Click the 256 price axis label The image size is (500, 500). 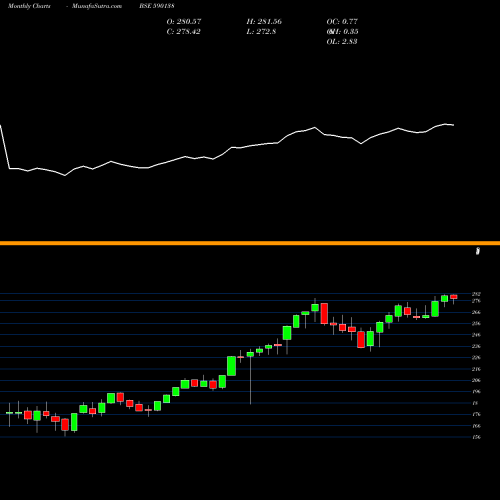tap(476, 323)
